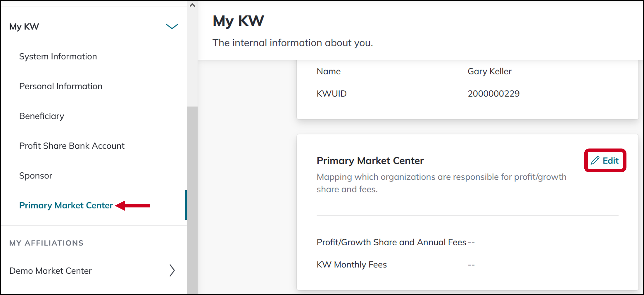Viewport: 644px width, 295px height.
Task: Click the Gary Keller name value
Action: pyautogui.click(x=489, y=71)
